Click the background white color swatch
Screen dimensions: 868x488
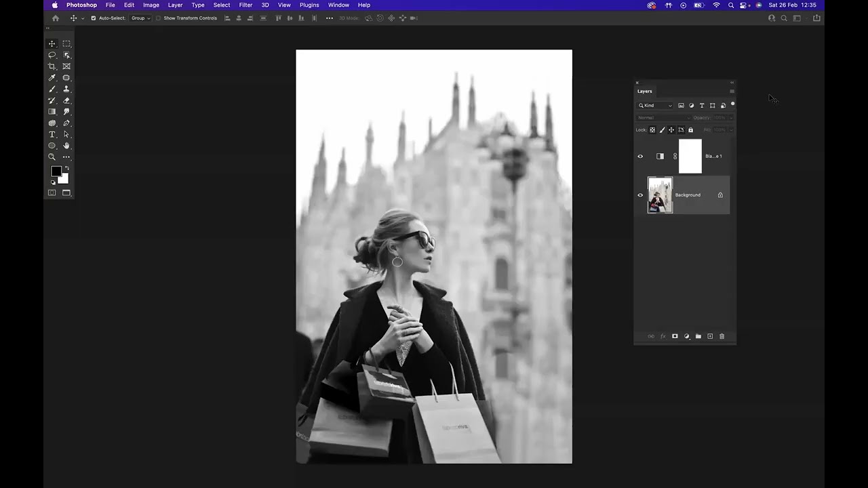(64, 180)
